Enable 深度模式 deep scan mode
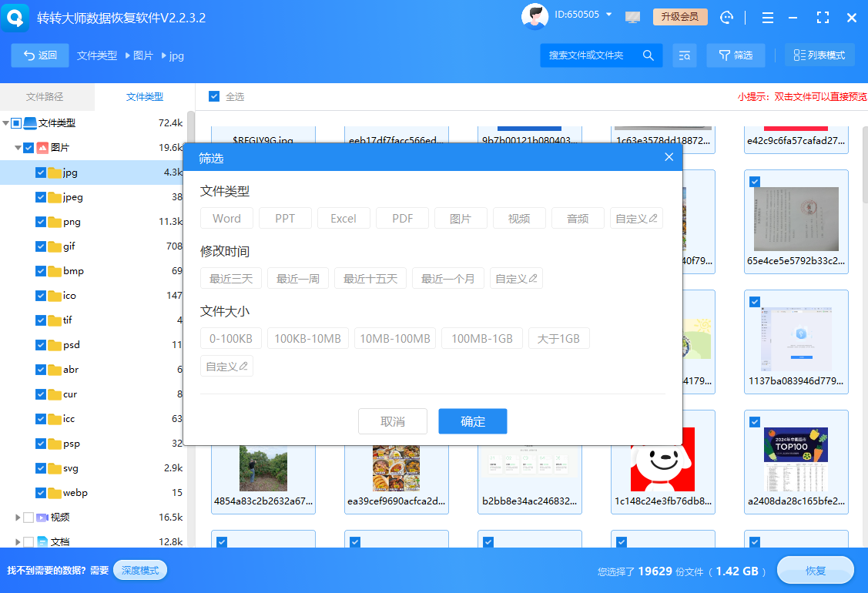 point(139,570)
